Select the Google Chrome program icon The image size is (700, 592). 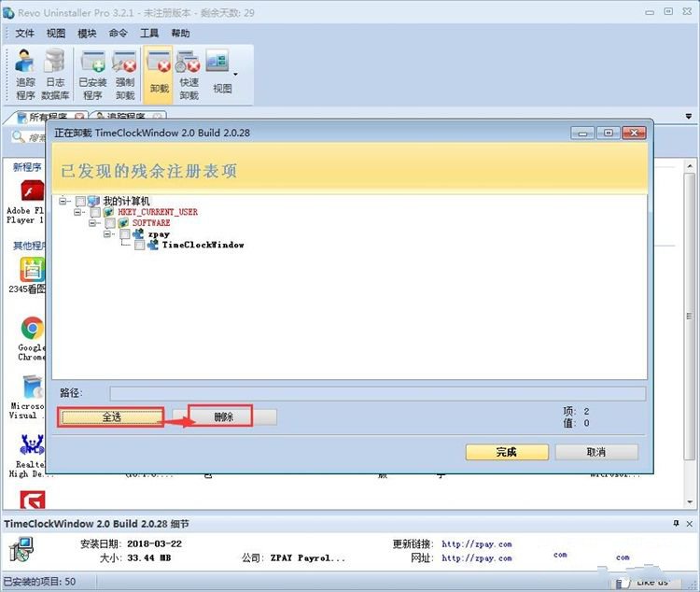(32, 328)
